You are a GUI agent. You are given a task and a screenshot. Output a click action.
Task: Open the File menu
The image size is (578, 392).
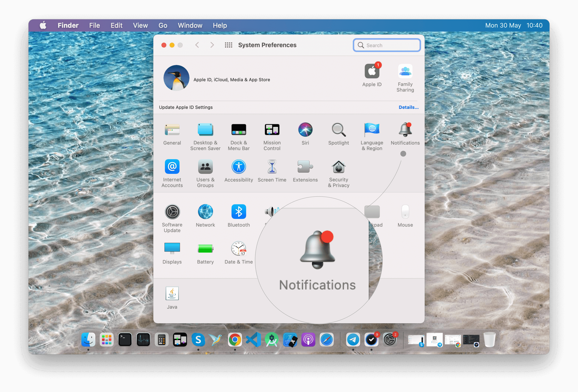(x=94, y=25)
